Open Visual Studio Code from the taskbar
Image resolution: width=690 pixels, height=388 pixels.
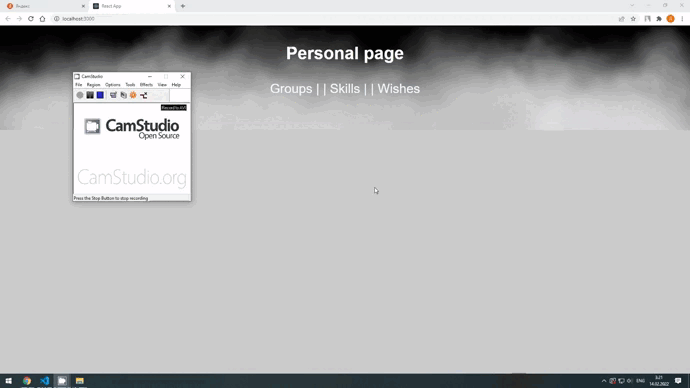coord(44,381)
